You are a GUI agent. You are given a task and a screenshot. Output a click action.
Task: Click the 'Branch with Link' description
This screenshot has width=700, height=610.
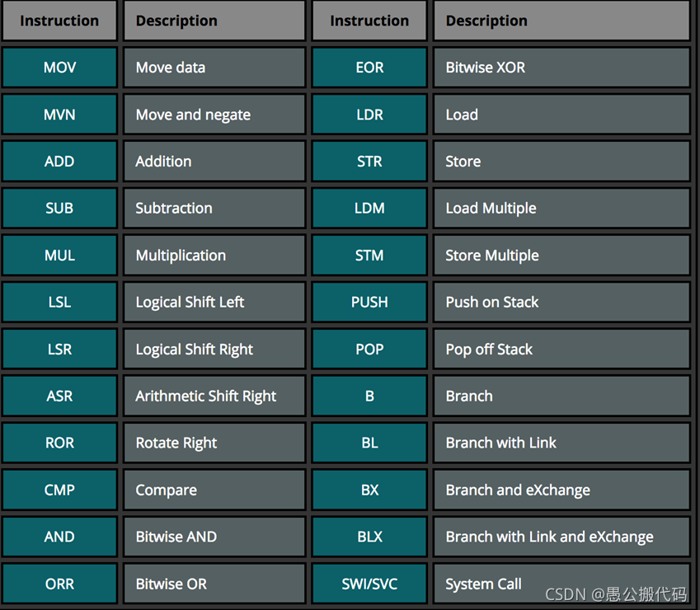click(x=562, y=443)
